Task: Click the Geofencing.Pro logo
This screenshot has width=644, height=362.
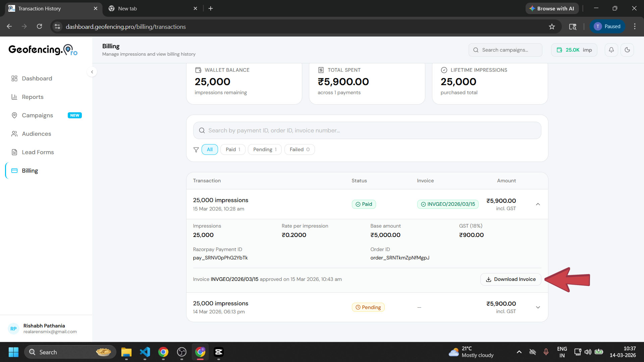Action: (42, 50)
